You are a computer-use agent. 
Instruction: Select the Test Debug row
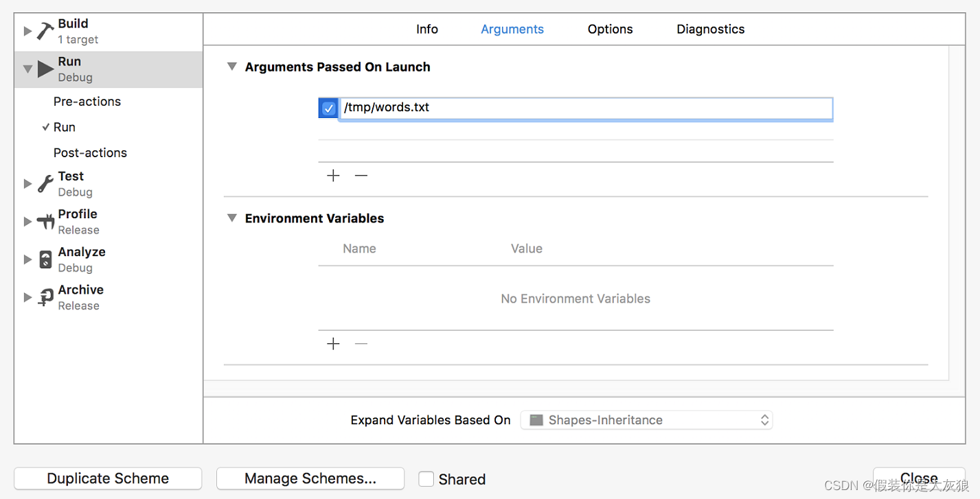(x=109, y=183)
